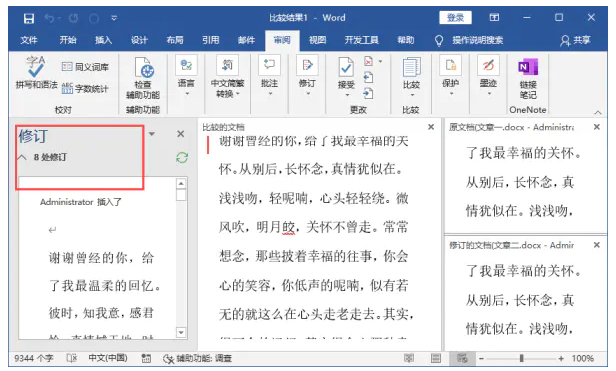This screenshot has height=371, width=616.
Task: Save document with the floppy disk icon
Action: tap(29, 18)
